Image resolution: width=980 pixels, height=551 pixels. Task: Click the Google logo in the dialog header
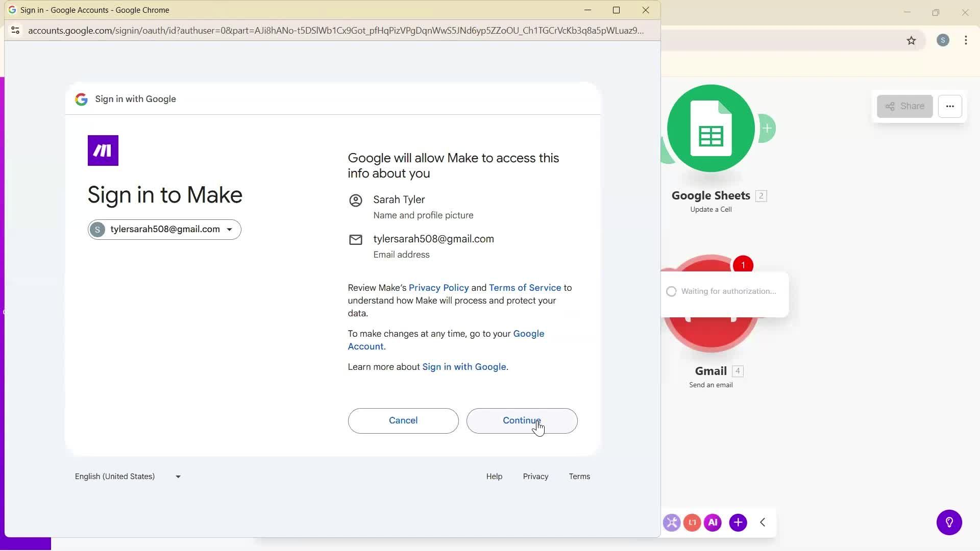point(82,99)
